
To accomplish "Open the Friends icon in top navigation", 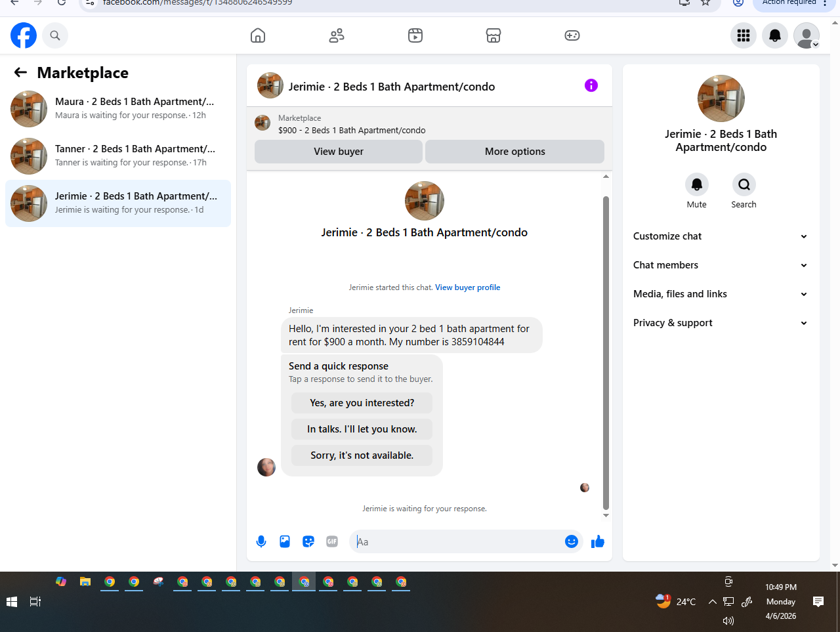I will tap(337, 35).
